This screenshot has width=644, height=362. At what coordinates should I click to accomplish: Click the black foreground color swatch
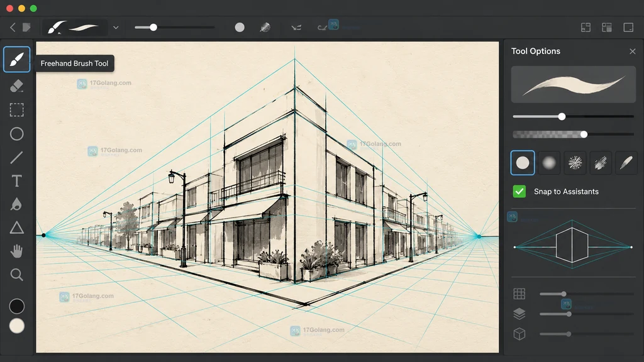click(17, 306)
